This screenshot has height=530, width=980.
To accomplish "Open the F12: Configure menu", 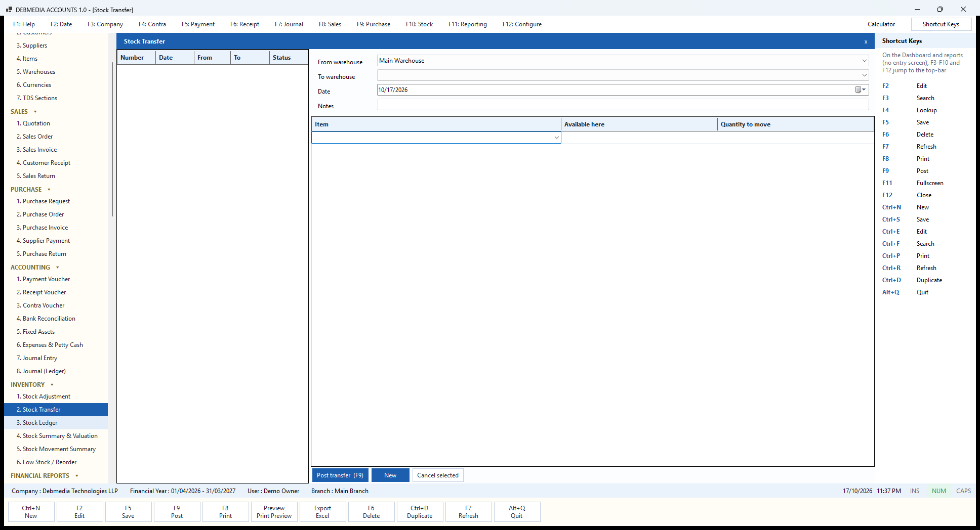I will [522, 24].
